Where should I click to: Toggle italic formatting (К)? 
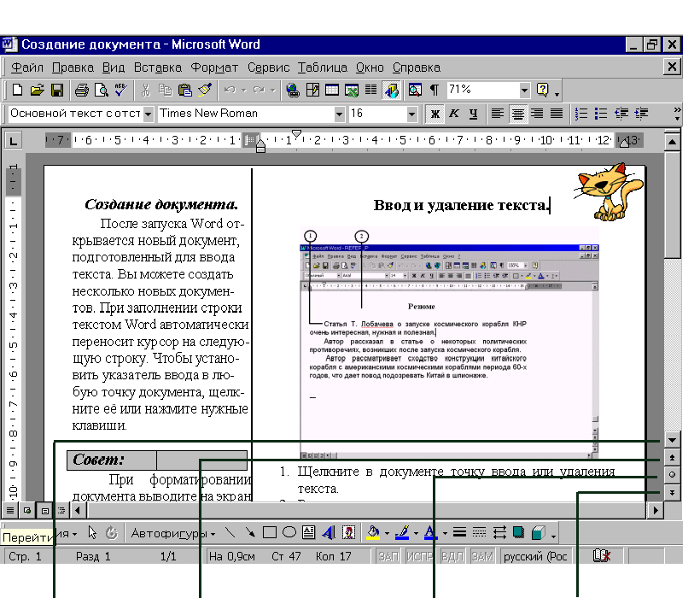coord(454,114)
